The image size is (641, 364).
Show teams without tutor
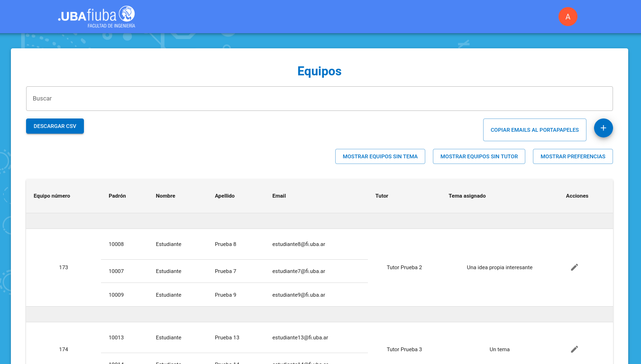(479, 156)
